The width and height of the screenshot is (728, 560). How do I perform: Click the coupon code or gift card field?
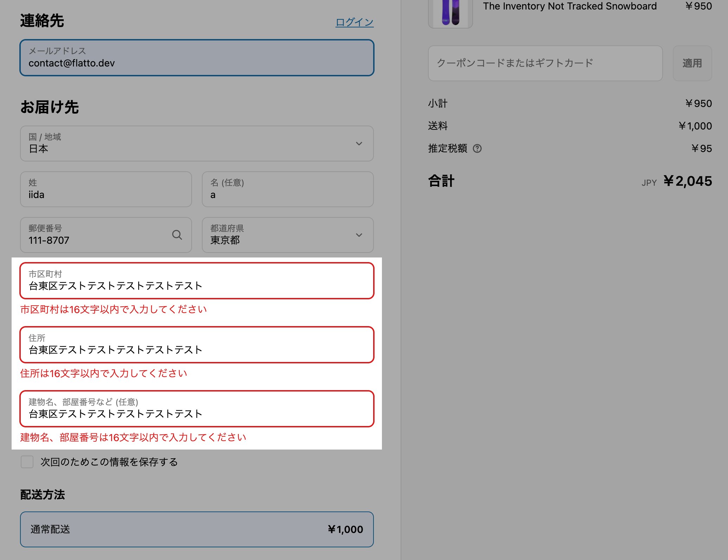545,63
